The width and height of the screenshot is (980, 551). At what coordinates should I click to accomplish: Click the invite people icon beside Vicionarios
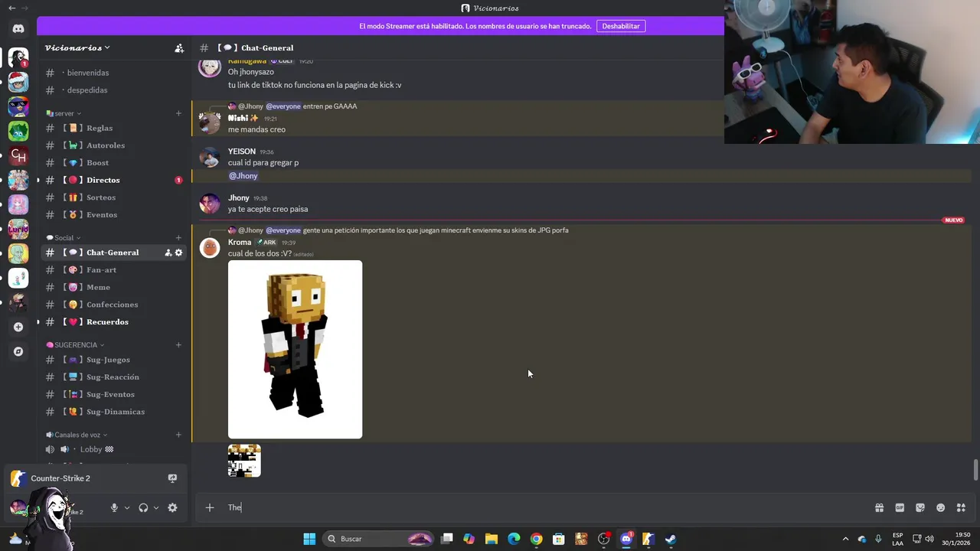[179, 48]
